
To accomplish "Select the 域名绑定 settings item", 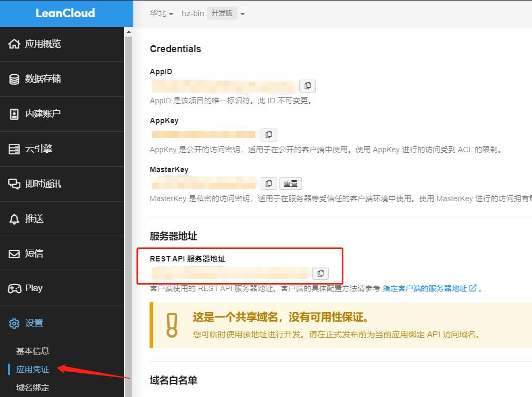I will point(32,387).
